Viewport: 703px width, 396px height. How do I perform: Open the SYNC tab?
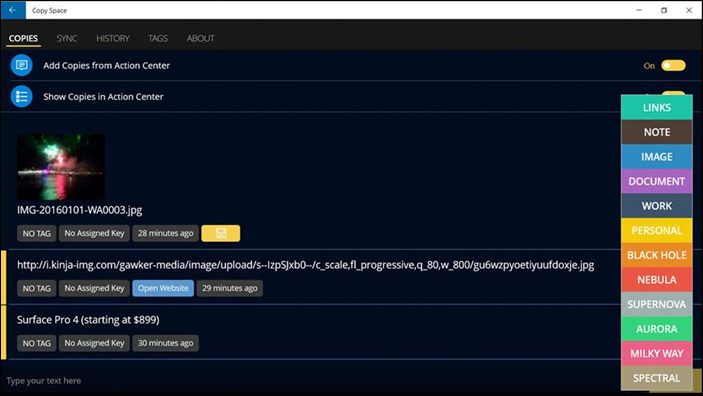click(x=67, y=39)
